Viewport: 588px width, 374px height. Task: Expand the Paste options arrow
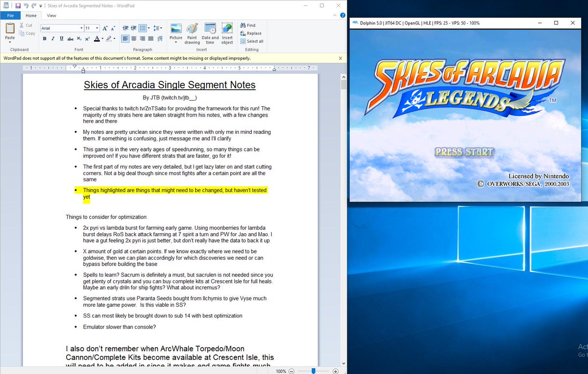pos(10,43)
